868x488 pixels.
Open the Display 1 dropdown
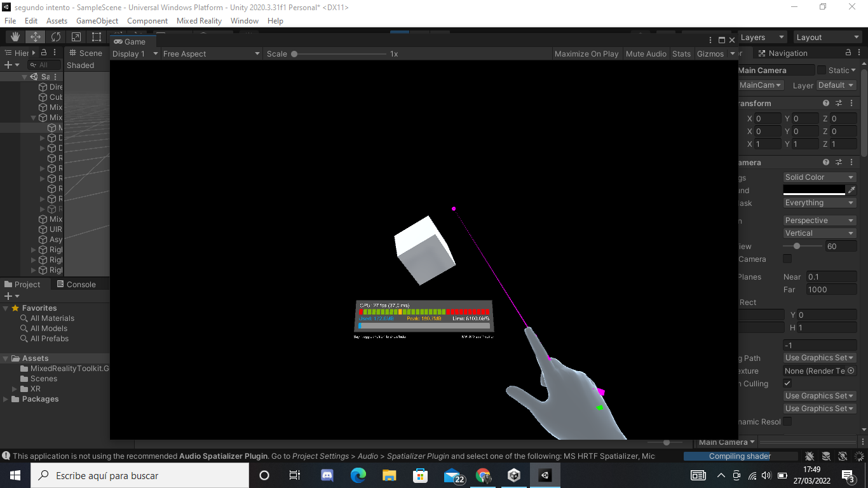134,54
